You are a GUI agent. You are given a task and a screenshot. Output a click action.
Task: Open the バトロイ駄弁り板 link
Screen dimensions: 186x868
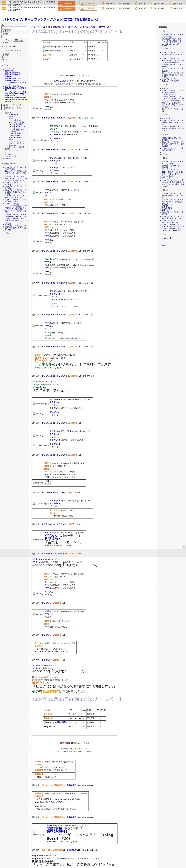click(x=15, y=120)
